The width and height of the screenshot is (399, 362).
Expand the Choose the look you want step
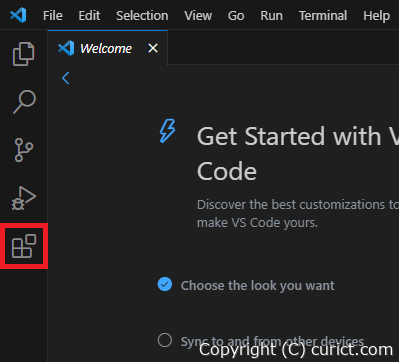coord(257,285)
